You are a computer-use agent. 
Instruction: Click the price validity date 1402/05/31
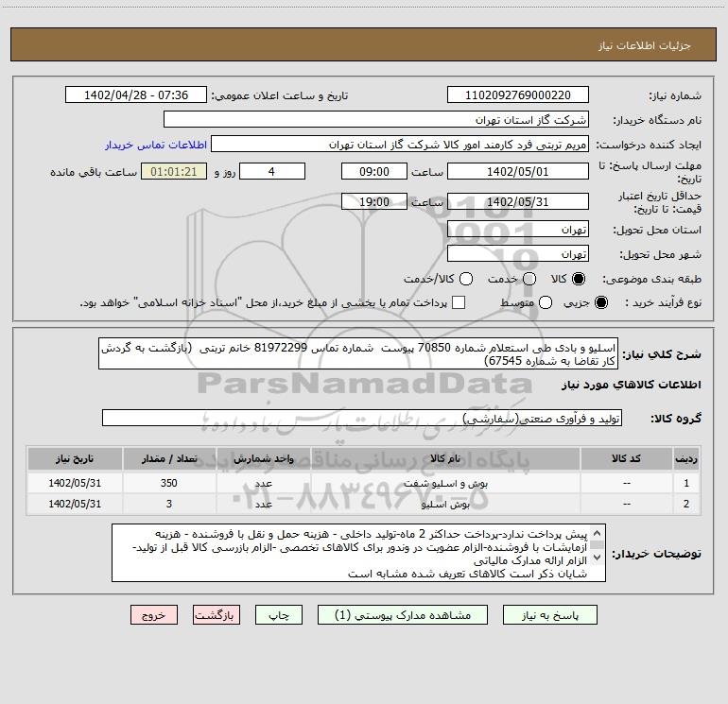[518, 202]
